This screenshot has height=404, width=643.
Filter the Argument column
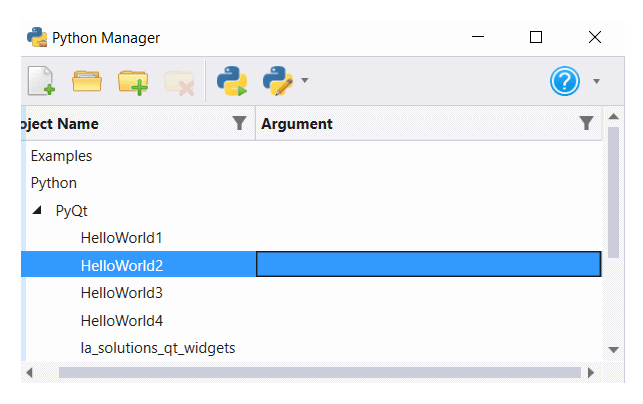586,123
